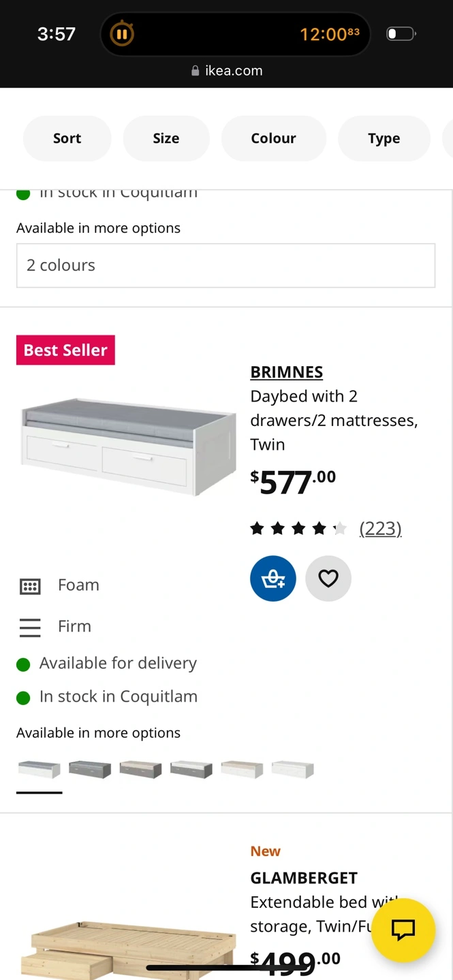The width and height of the screenshot is (453, 980).
Task: Tap the Foam mattress type icon
Action: coord(30,586)
